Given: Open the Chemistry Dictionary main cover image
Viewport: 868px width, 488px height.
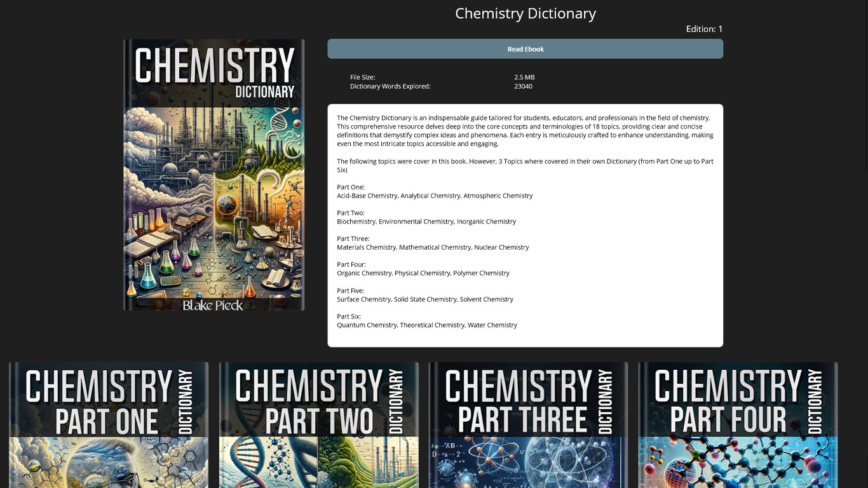Looking at the screenshot, I should [x=214, y=175].
